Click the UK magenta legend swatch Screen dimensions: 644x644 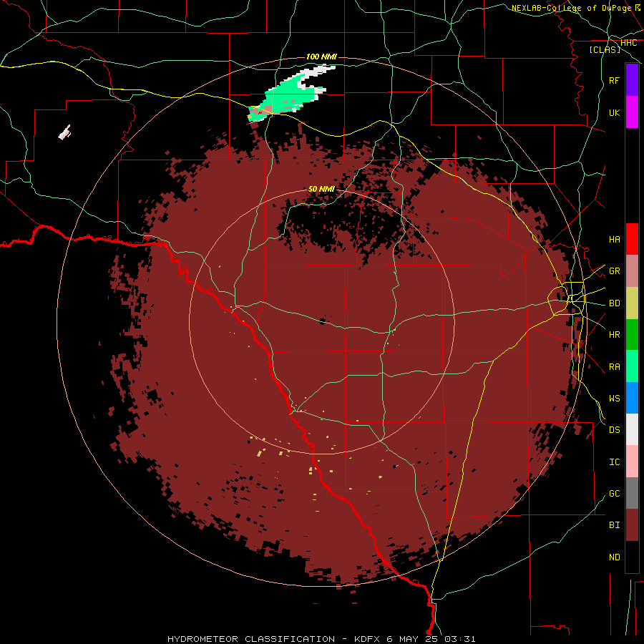tap(632, 112)
